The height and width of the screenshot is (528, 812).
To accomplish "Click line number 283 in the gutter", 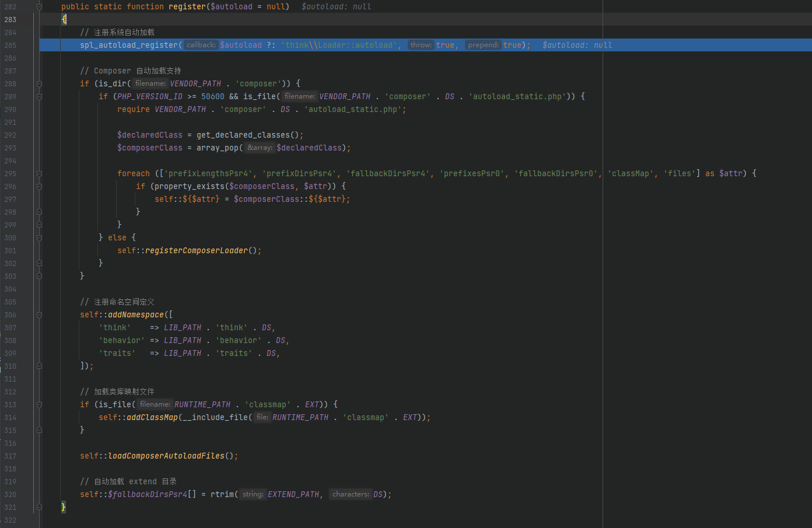I will point(10,19).
